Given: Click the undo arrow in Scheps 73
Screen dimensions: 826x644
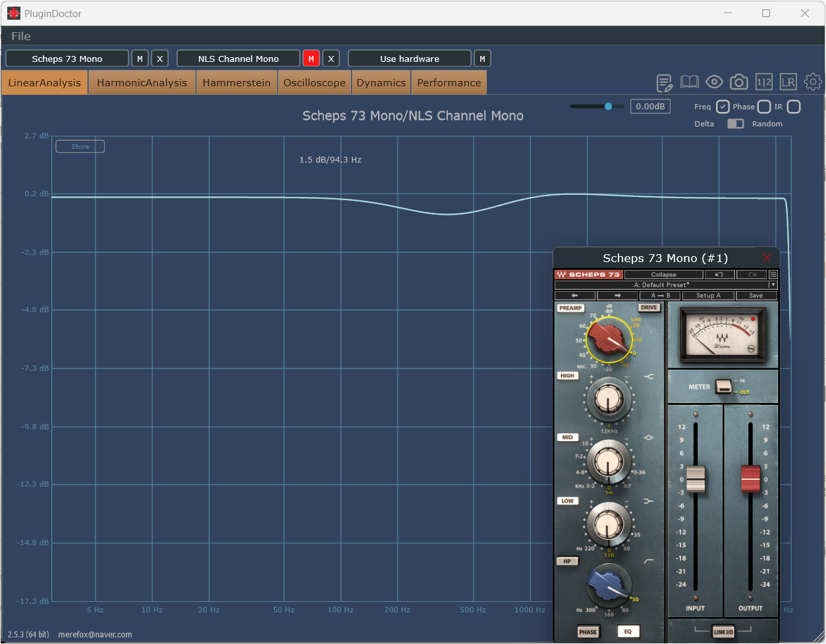Looking at the screenshot, I should pos(719,275).
